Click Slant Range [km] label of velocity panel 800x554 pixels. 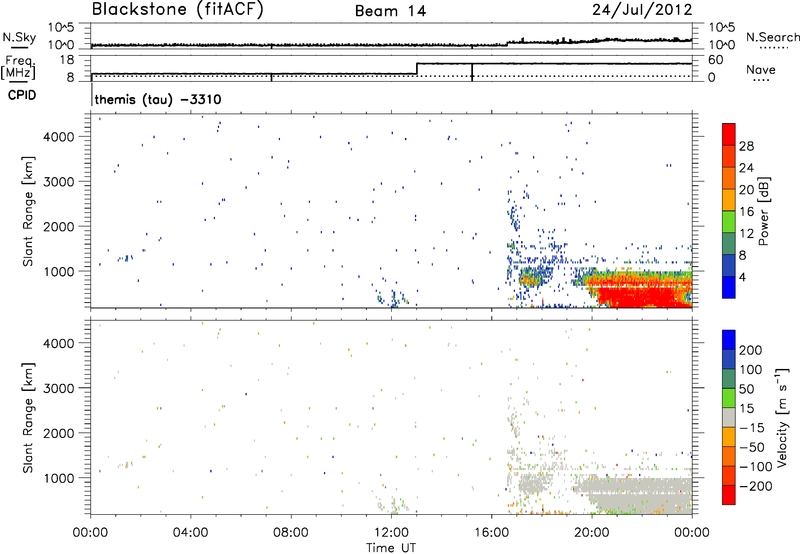click(28, 418)
